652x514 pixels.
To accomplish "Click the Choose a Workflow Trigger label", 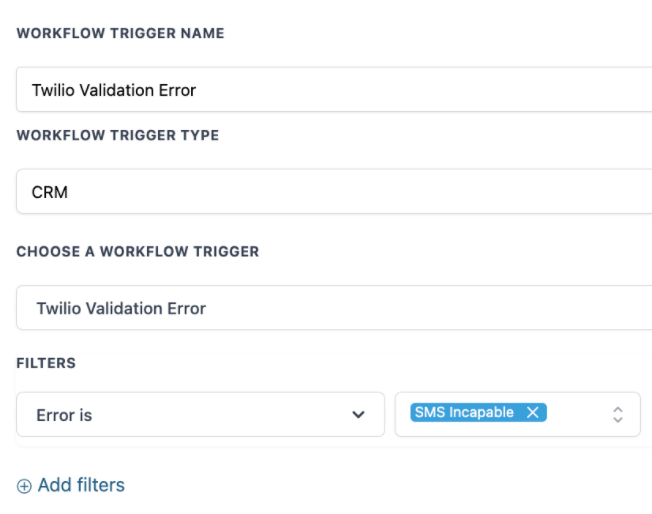I will [137, 252].
